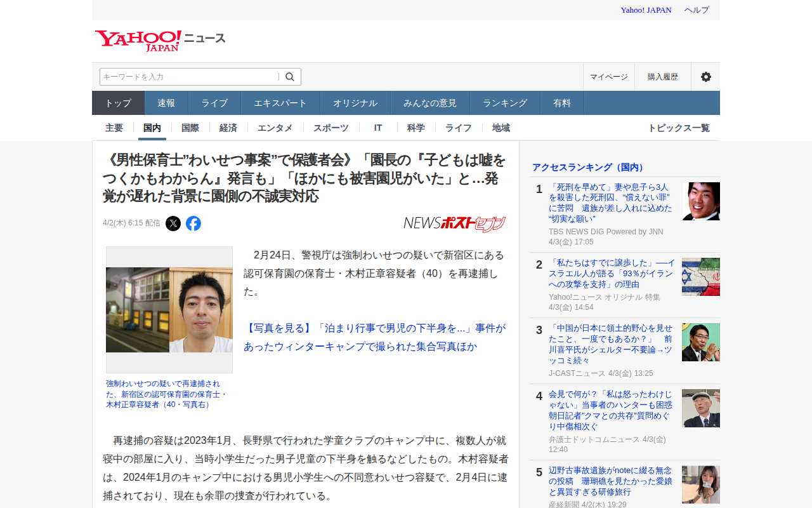Viewport: 812px width, 508px height.
Task: Select the 国際 category tab
Action: point(190,128)
